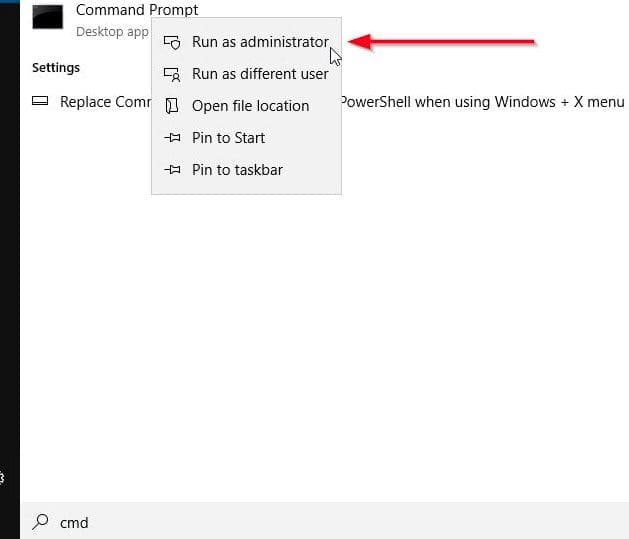
Task: Open the Command Prompt search result title
Action: point(137,10)
